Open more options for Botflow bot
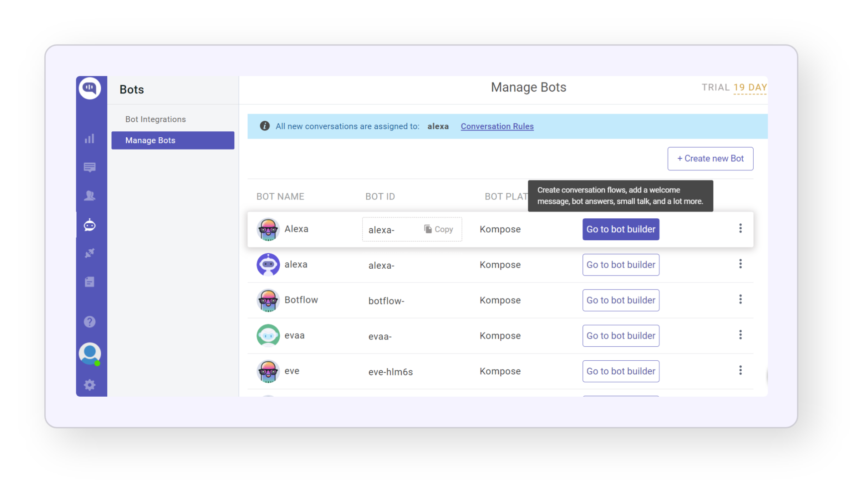Image resolution: width=868 pixels, height=498 pixels. 740,300
